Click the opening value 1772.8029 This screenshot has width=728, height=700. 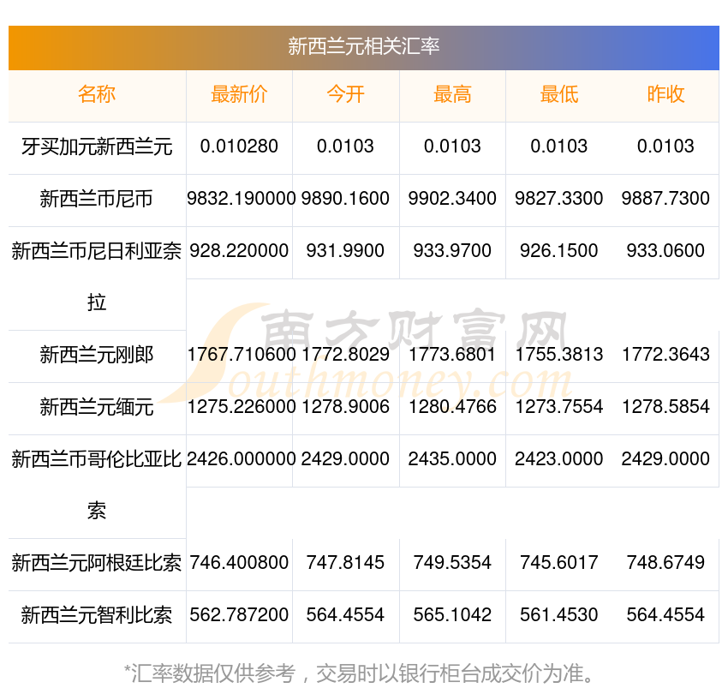pos(345,355)
